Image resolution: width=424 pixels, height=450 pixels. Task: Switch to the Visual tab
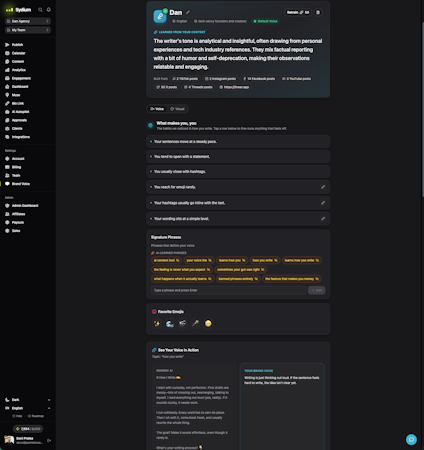pyautogui.click(x=177, y=109)
